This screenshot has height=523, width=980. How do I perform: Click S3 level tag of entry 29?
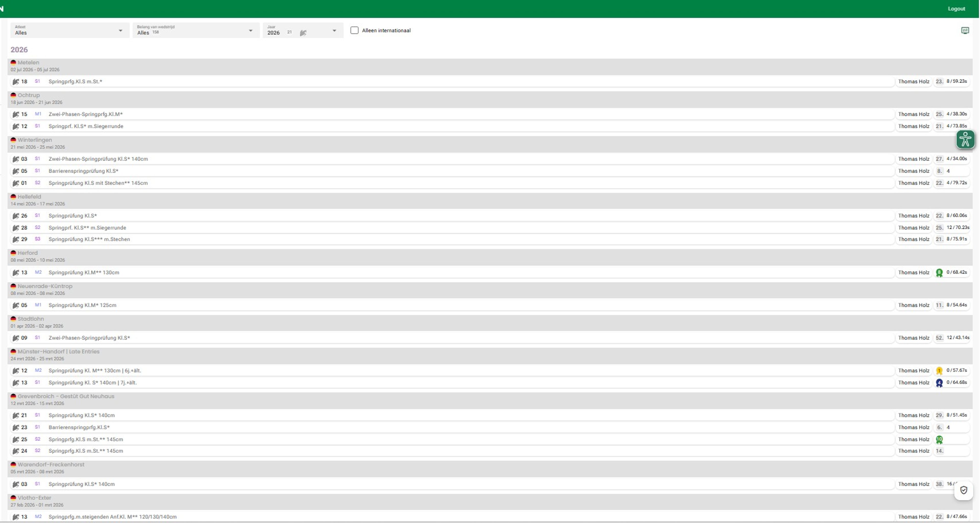coord(37,239)
